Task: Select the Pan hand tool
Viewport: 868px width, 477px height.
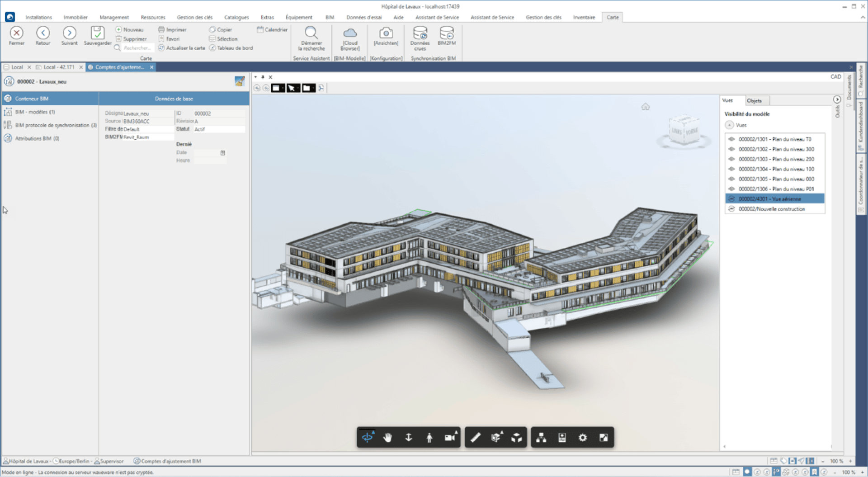Action: point(387,438)
